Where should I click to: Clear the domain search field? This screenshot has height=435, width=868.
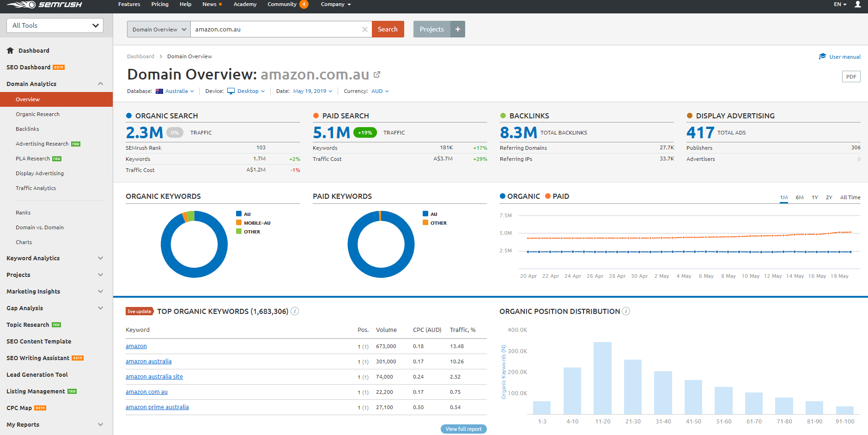tap(364, 29)
